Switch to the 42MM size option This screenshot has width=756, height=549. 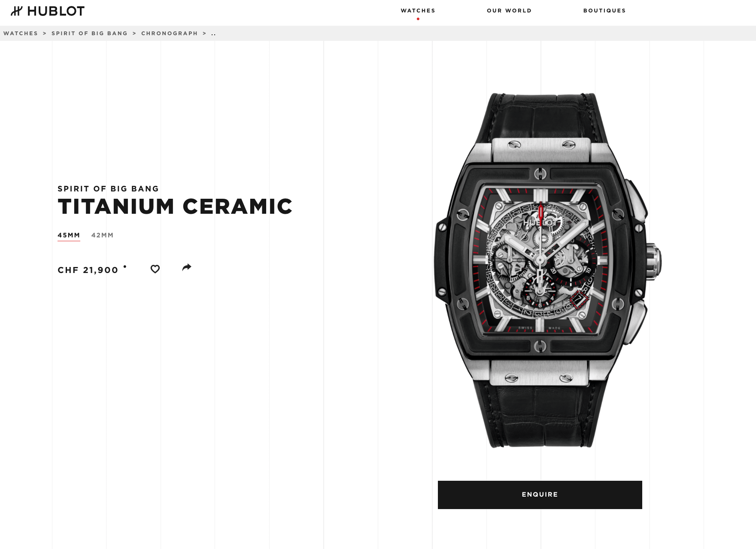(x=103, y=235)
